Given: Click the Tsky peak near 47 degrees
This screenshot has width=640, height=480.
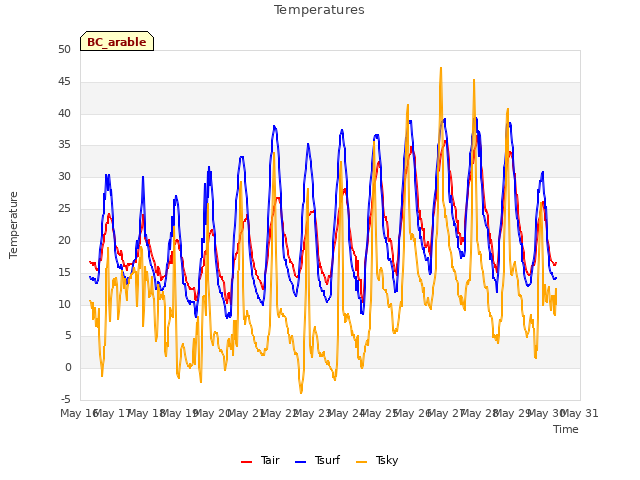Looking at the screenshot, I should [441, 69].
